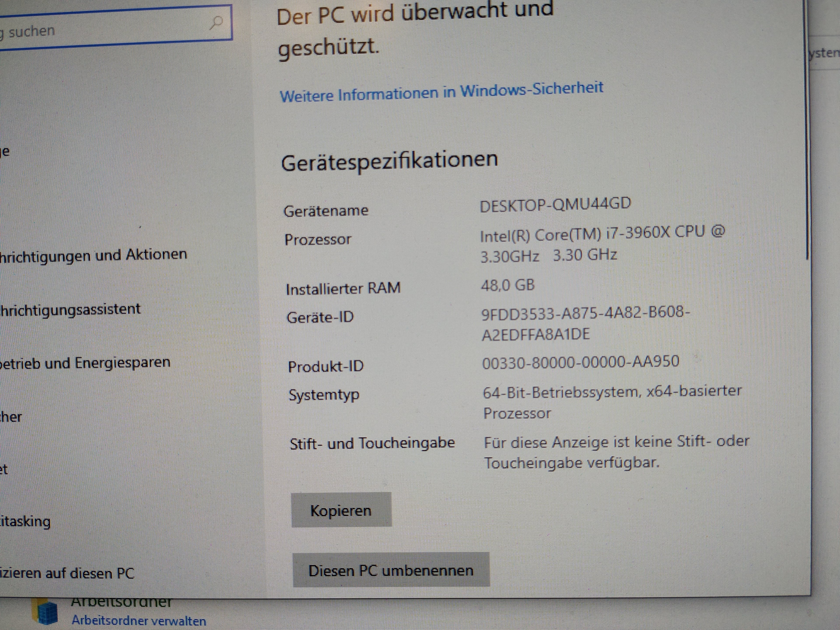Click the Produkt-ID value 00330-80000-00000-AA950
Image resolution: width=840 pixels, height=630 pixels.
580,362
